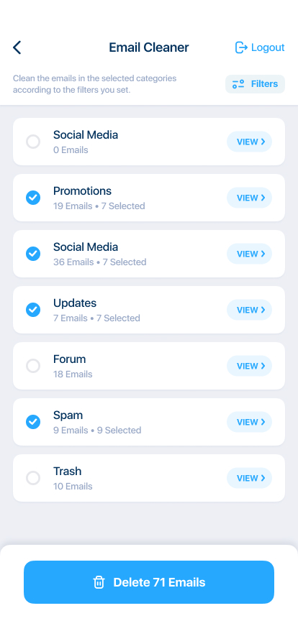
Task: Open VIEW for Trash emails
Action: pos(250,478)
